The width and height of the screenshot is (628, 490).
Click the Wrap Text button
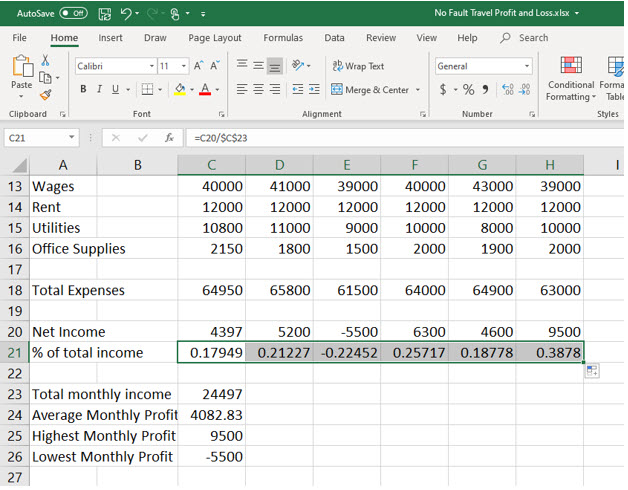(358, 66)
